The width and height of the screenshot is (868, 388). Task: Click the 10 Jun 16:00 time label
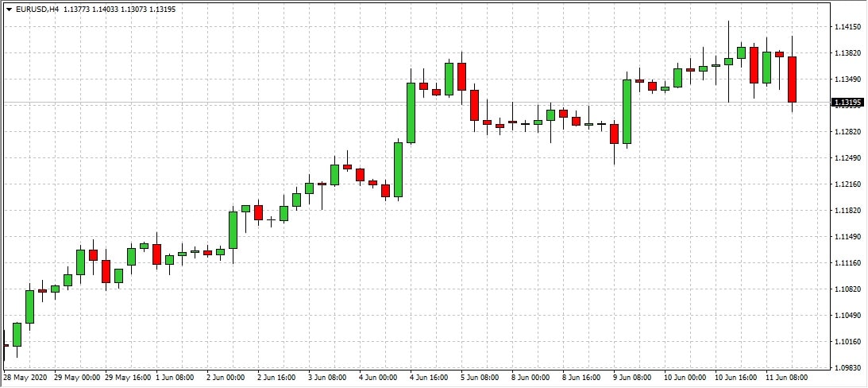(x=737, y=378)
